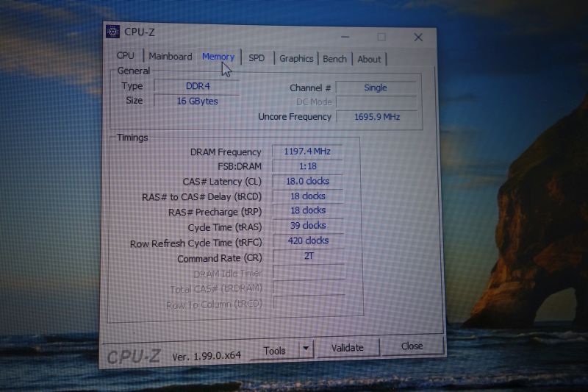Click the CAS# Latency (CL) label
Image resolution: width=588 pixels, height=392 pixels.
(x=222, y=182)
